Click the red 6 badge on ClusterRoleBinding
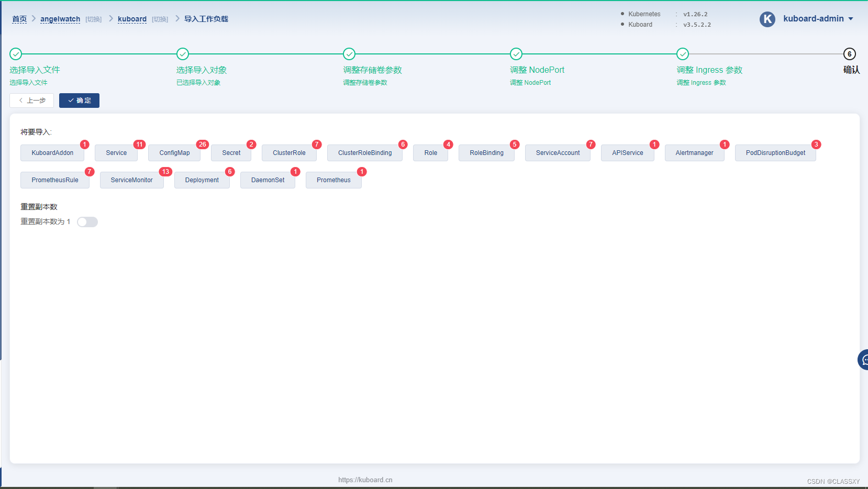Viewport: 868px width, 489px height. pyautogui.click(x=403, y=145)
